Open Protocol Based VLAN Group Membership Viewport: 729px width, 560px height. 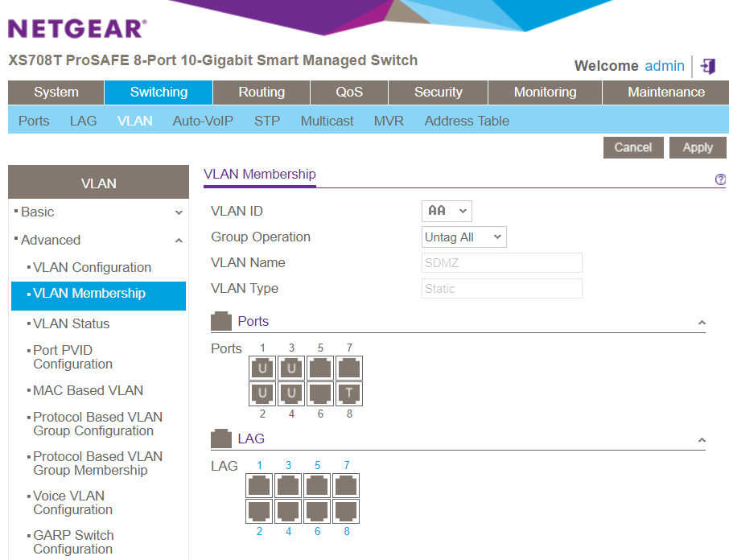[97, 463]
